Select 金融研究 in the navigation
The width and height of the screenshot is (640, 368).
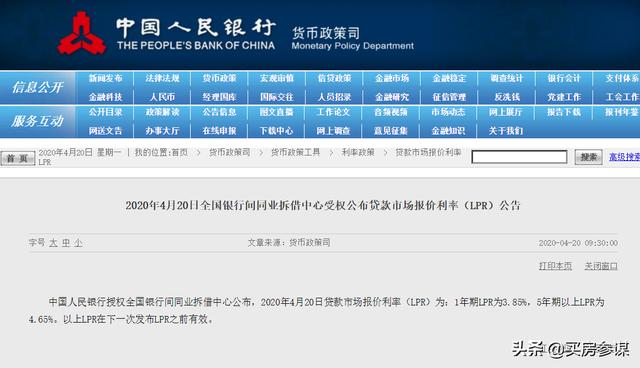pyautogui.click(x=392, y=97)
